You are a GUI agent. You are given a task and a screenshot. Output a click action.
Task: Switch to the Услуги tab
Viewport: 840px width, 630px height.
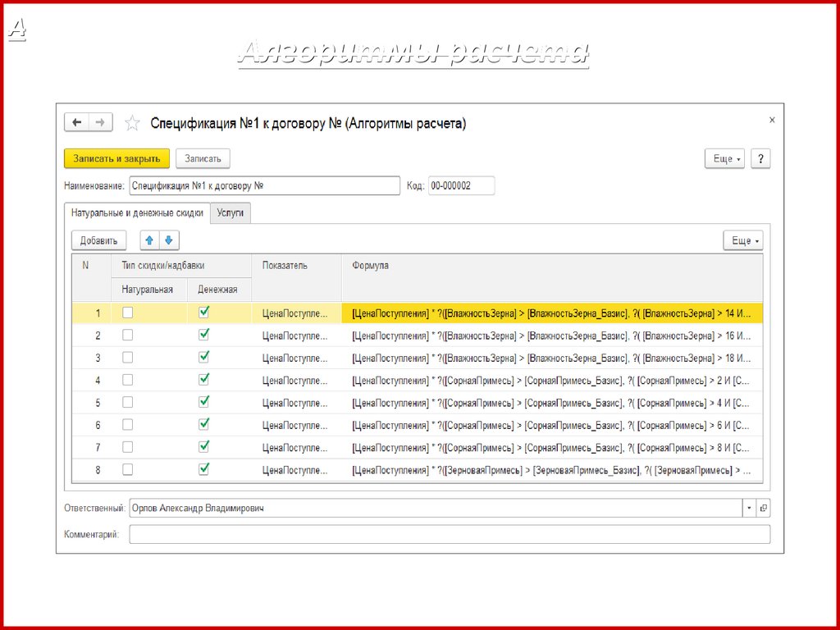click(231, 212)
